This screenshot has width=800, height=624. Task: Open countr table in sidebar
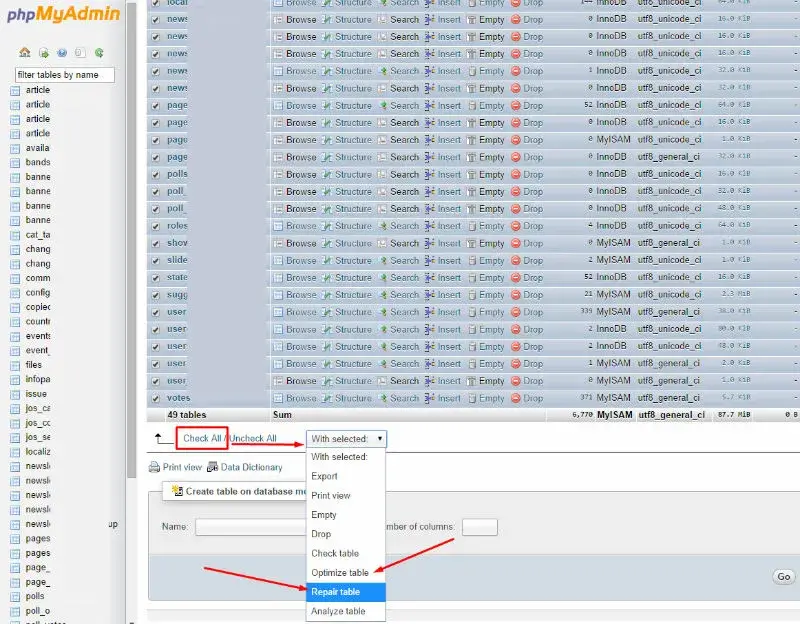tap(38, 321)
